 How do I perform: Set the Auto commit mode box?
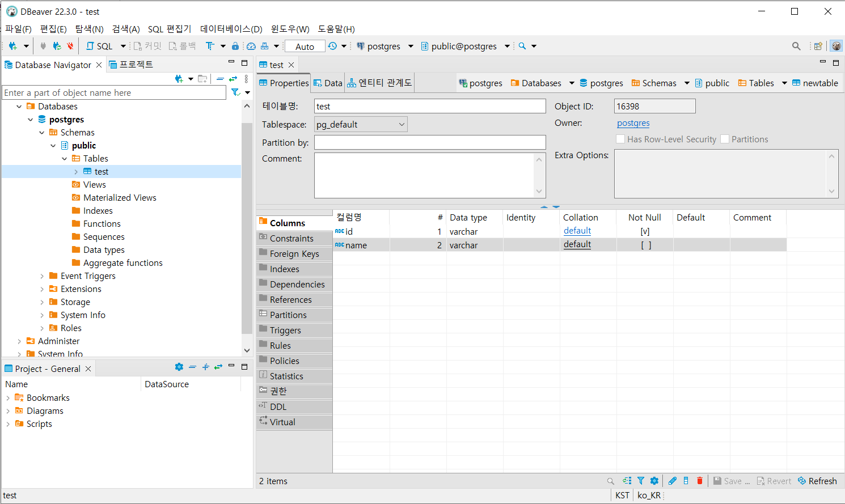pos(305,46)
